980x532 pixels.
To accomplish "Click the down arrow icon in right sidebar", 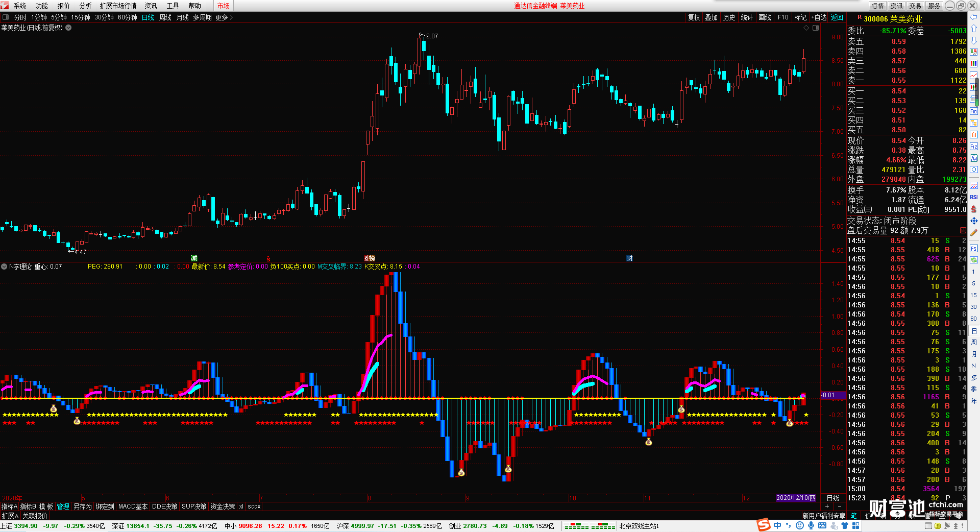I will [x=974, y=40].
